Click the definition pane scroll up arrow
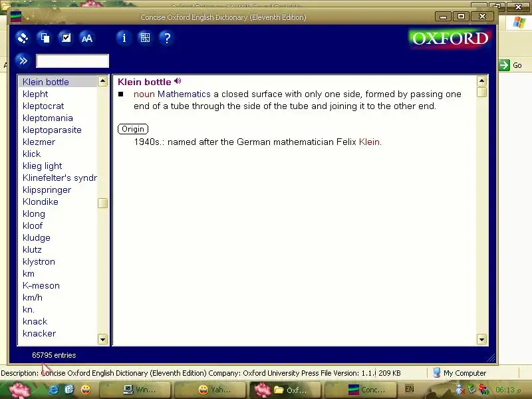The image size is (532, 399). pos(481,81)
